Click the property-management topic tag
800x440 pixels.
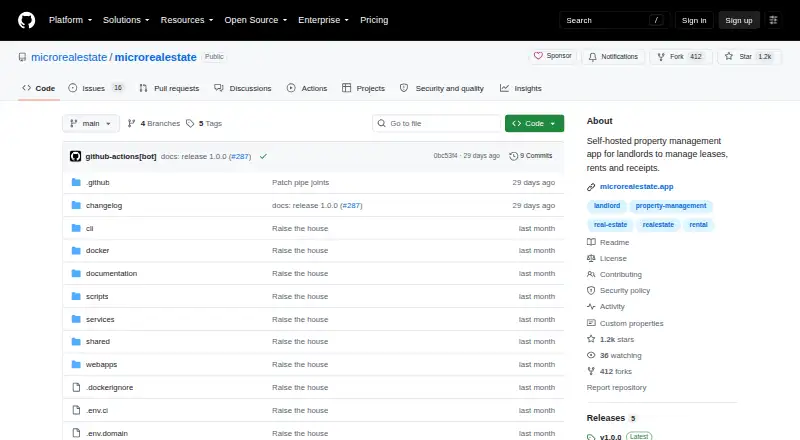(671, 206)
